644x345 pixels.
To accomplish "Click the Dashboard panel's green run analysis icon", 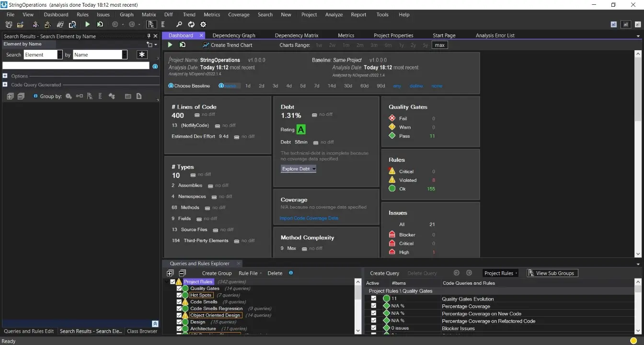I will point(170,45).
